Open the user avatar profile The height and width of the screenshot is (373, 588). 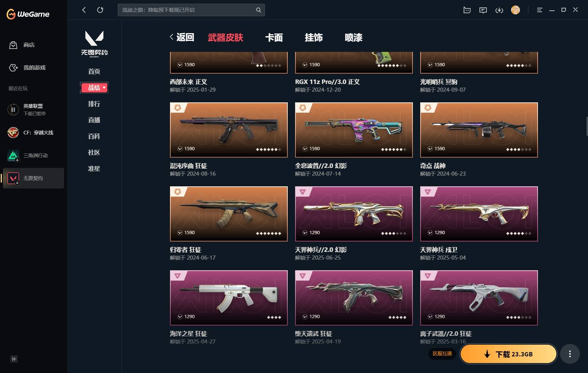click(x=516, y=10)
